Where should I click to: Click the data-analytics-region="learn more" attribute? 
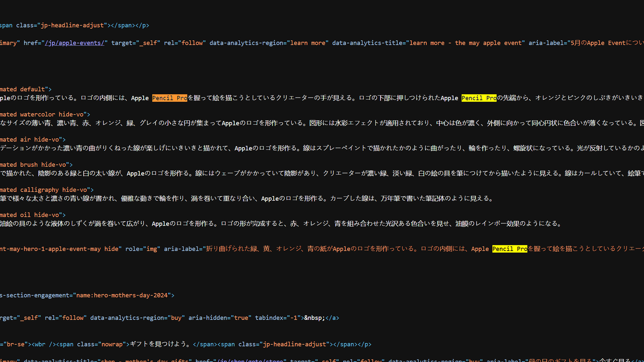269,43
